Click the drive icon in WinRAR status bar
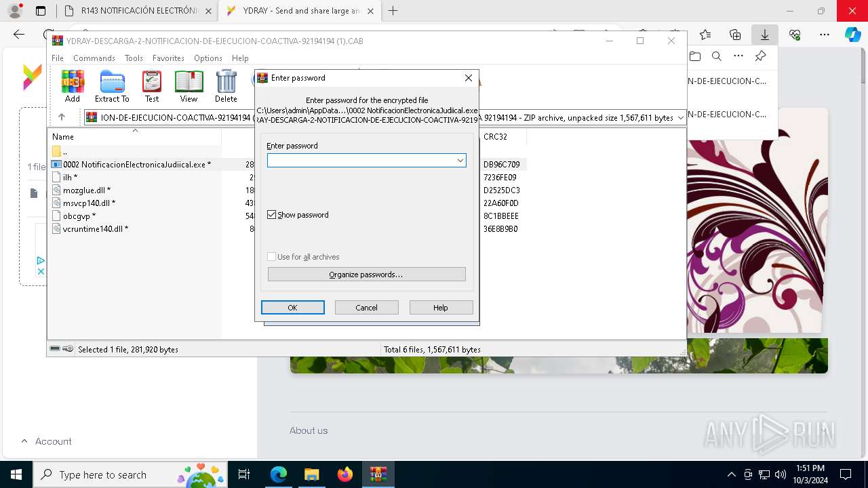 tap(55, 349)
